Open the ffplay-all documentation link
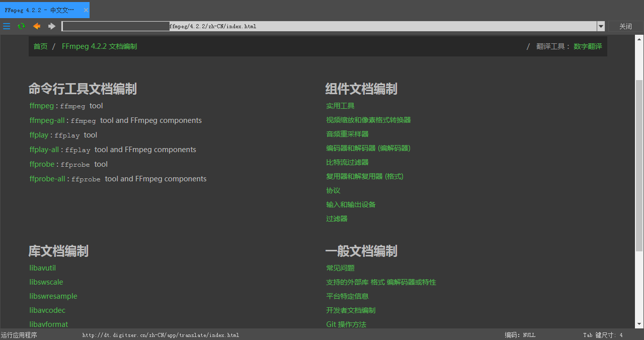The width and height of the screenshot is (644, 340). tap(44, 150)
